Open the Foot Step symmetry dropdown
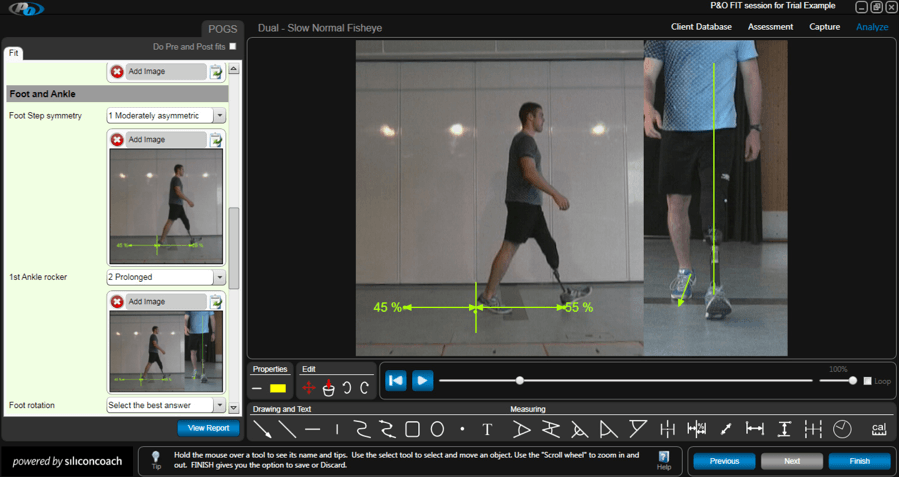This screenshot has height=477, width=899. pyautogui.click(x=219, y=116)
